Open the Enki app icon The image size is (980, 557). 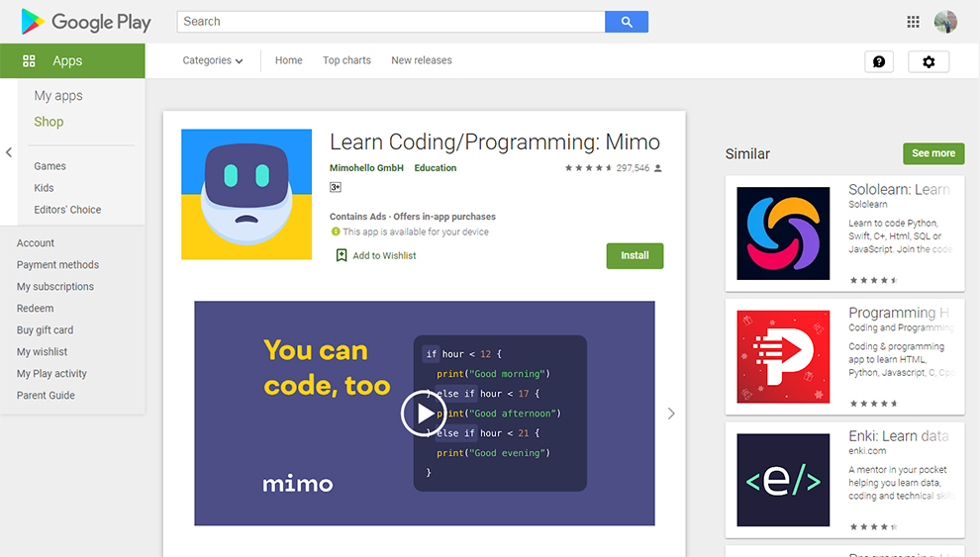click(x=783, y=480)
